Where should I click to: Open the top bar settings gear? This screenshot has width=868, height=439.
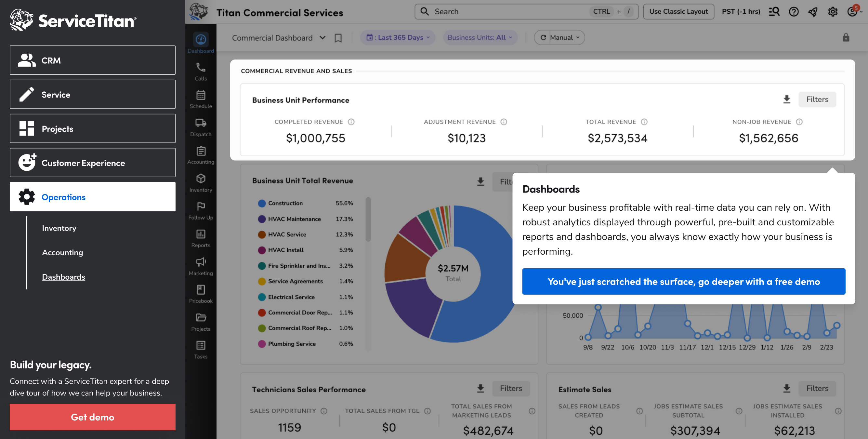[832, 12]
